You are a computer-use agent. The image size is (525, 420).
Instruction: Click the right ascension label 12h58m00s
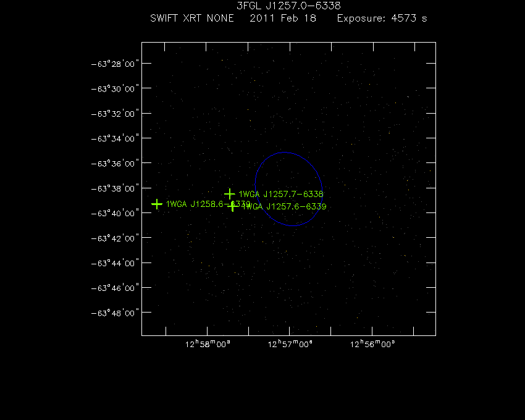[x=208, y=344]
